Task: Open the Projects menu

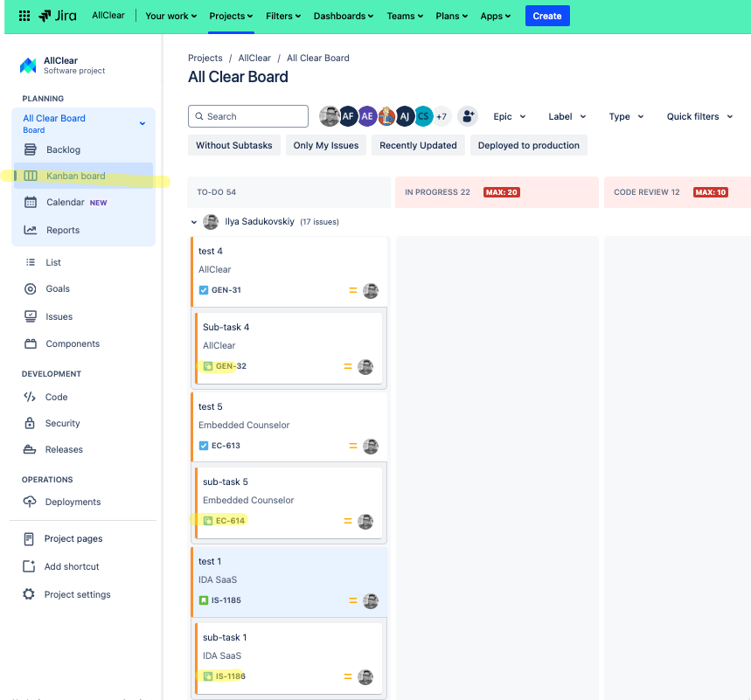Action: pyautogui.click(x=230, y=16)
